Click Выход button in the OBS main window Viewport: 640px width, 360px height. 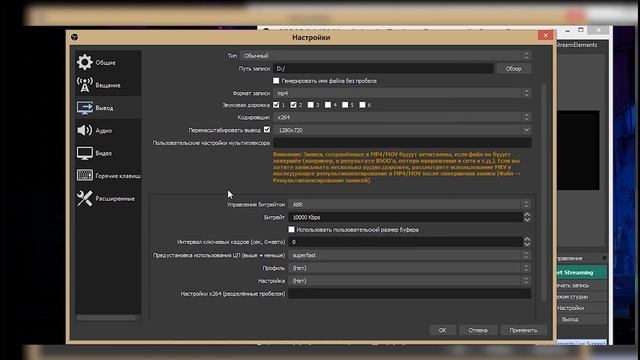coord(580,319)
